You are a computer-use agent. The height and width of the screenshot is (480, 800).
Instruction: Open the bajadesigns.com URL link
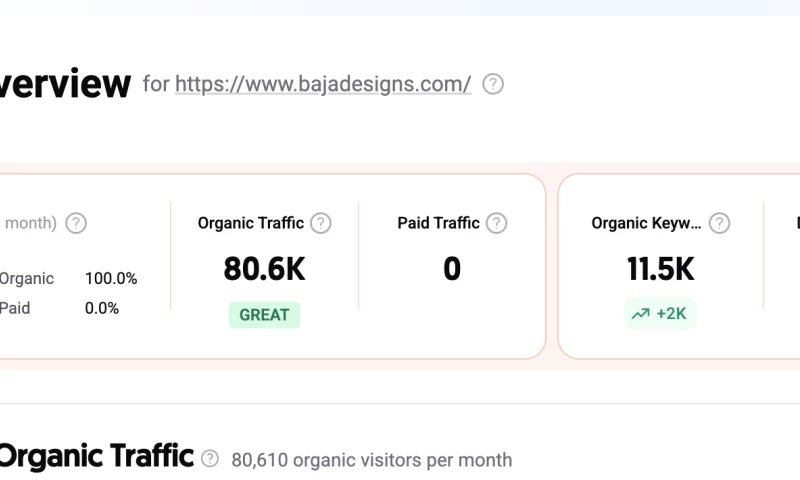323,84
